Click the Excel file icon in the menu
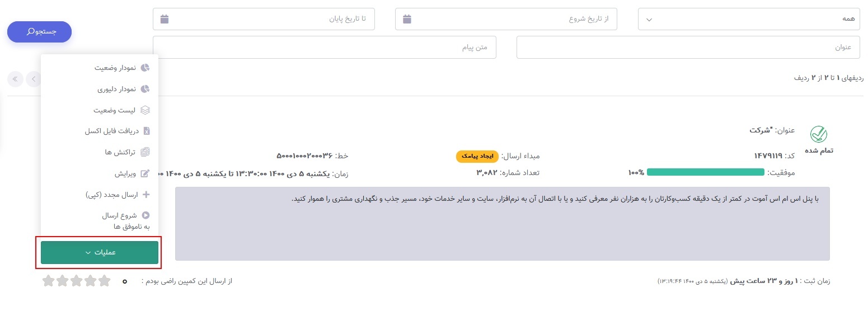This screenshot has height=311, width=868. coord(146,131)
